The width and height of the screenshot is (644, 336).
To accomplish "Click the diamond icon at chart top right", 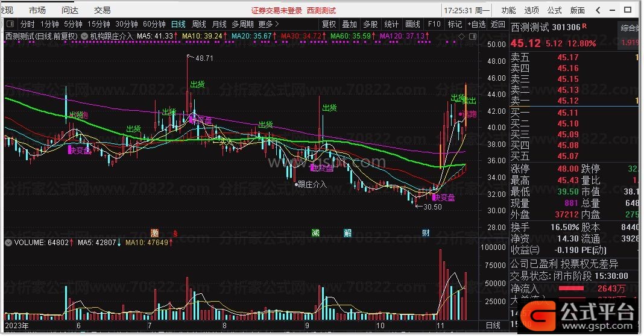I will [x=462, y=37].
